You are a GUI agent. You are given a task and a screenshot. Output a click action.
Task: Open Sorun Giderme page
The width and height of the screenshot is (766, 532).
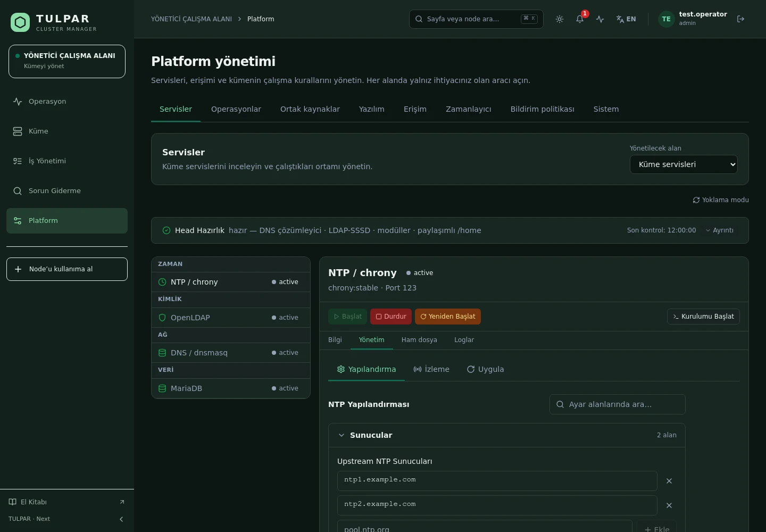click(x=67, y=191)
